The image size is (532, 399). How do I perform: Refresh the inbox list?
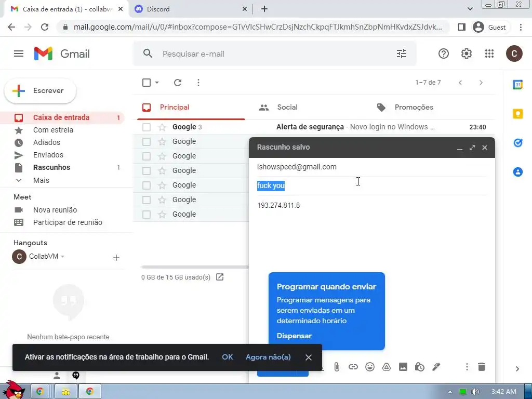[178, 83]
